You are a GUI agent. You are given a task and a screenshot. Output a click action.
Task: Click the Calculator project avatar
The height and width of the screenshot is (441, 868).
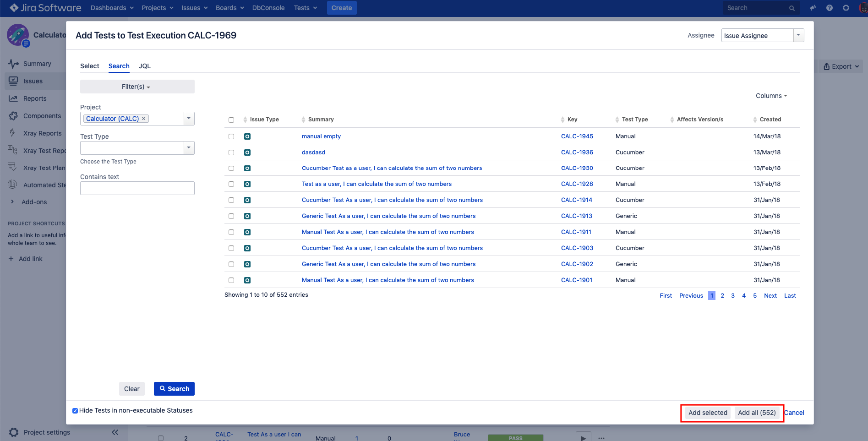(18, 35)
